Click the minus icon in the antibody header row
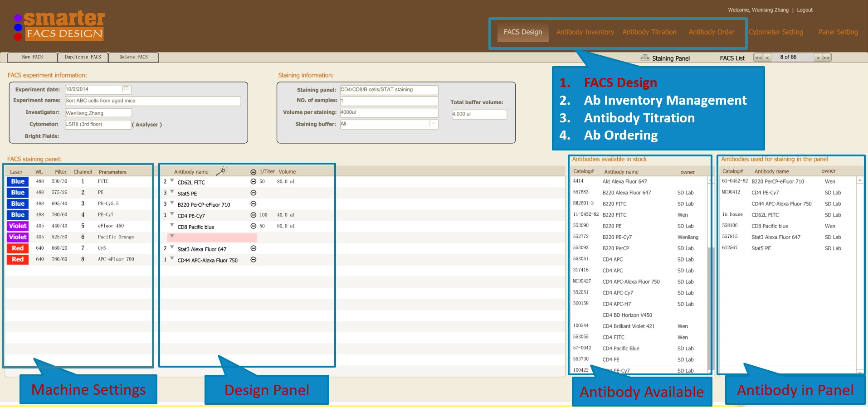This screenshot has width=868, height=407. tap(254, 172)
